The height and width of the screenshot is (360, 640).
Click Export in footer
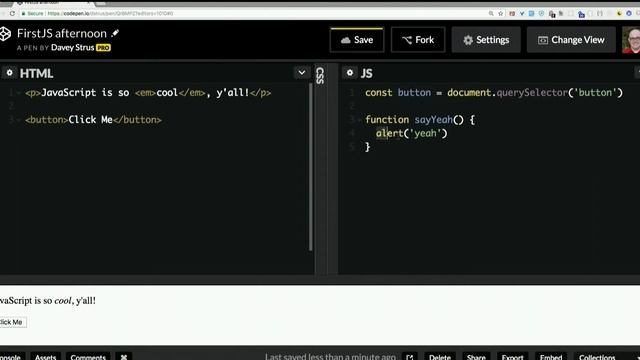(x=512, y=357)
